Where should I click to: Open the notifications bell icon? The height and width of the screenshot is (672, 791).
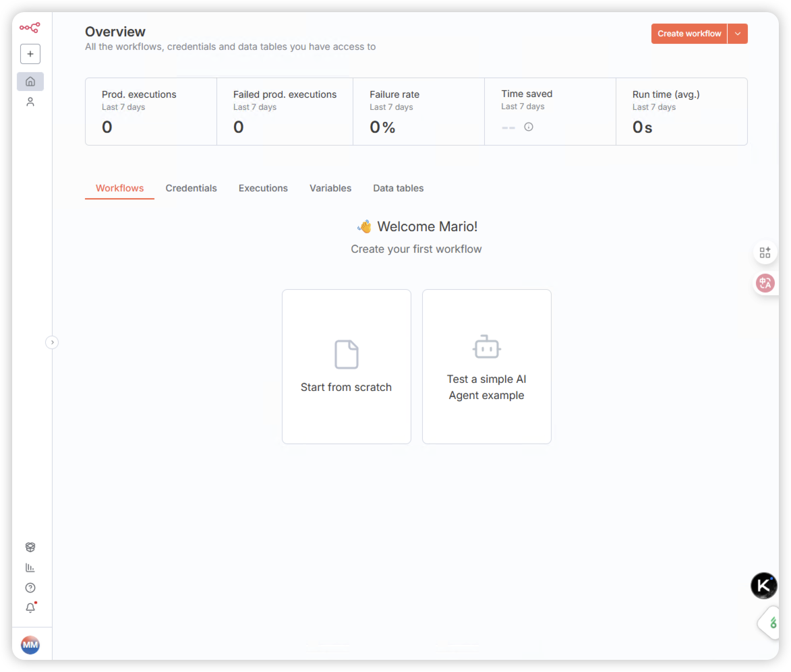pyautogui.click(x=30, y=608)
